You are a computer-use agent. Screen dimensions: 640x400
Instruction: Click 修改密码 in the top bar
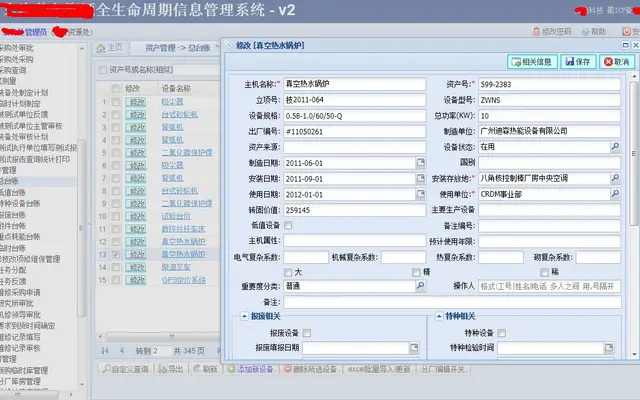pos(552,31)
